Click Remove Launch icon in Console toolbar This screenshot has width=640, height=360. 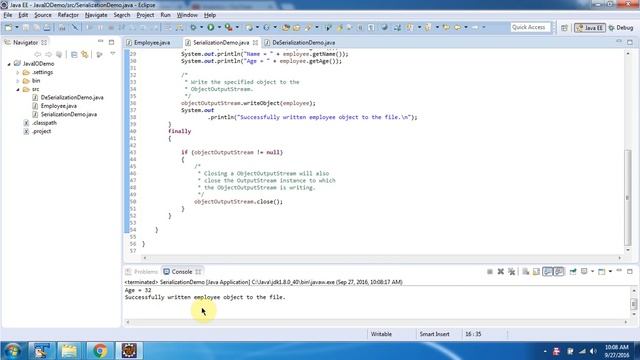coord(501,272)
